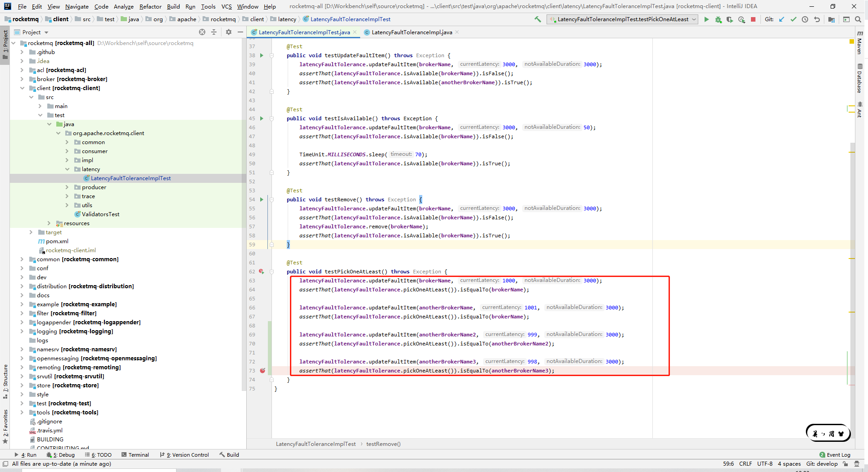Open the Database tool window
The width and height of the screenshot is (868, 472).
click(859, 78)
